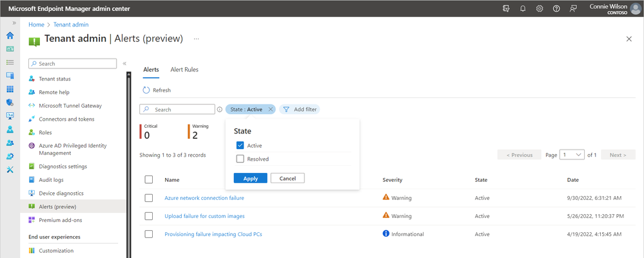This screenshot has width=644, height=258.
Task: Click into the side menu Search field
Action: point(73,64)
